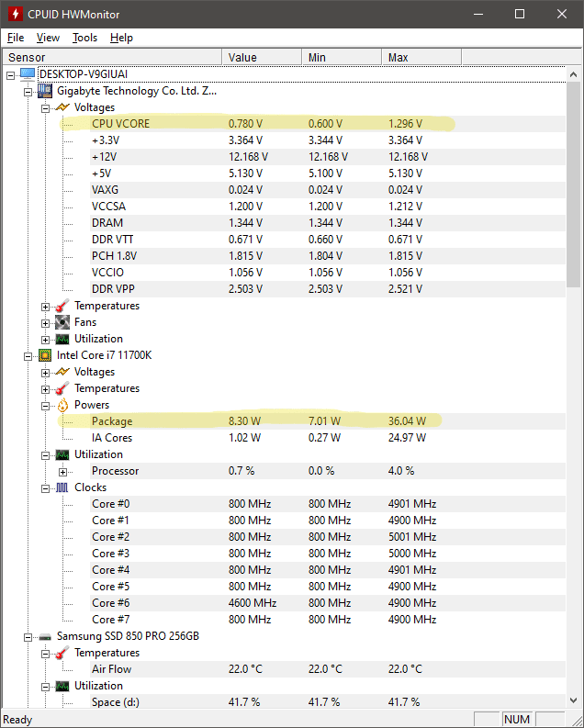Collapse the Powers section

(45, 407)
